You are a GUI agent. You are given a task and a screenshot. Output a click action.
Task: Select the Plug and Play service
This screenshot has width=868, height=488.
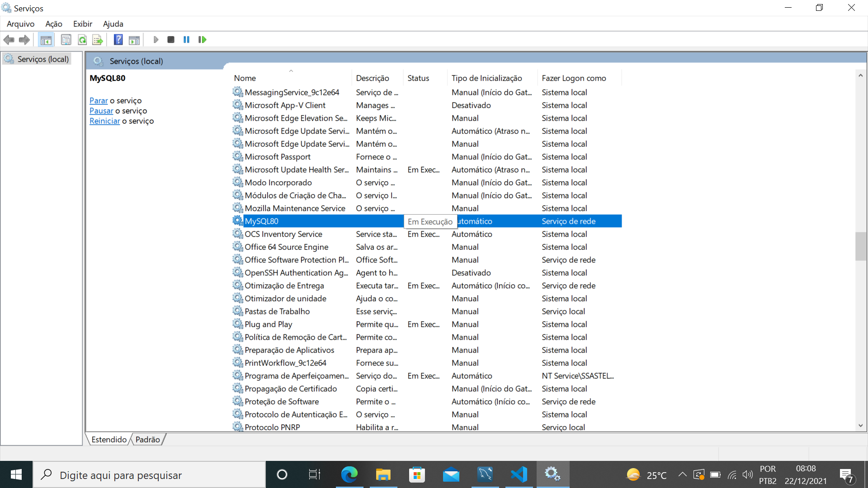427,324
